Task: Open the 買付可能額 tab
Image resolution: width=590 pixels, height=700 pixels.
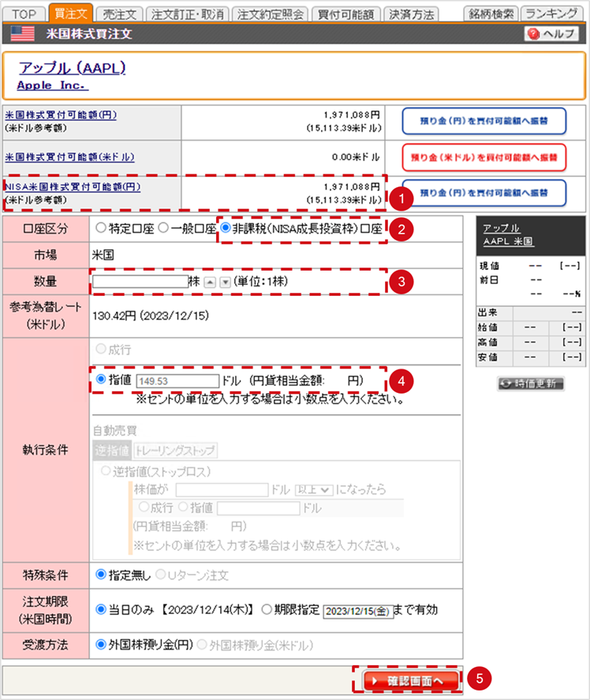Action: pos(346,14)
